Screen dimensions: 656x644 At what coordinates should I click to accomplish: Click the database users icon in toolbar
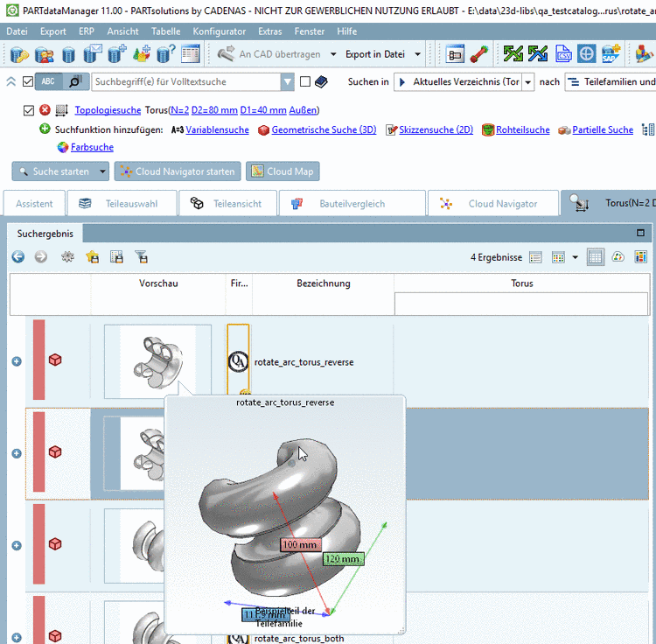44,54
